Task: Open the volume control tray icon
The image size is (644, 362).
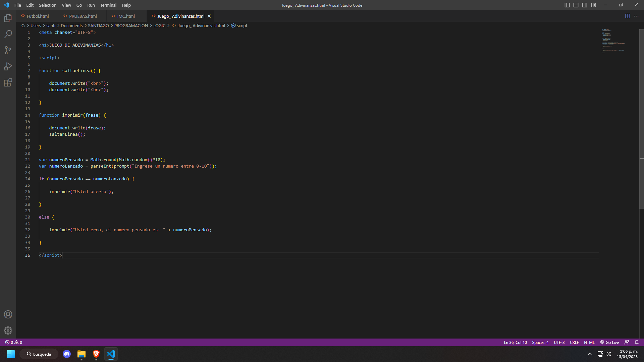Action: (x=608, y=354)
